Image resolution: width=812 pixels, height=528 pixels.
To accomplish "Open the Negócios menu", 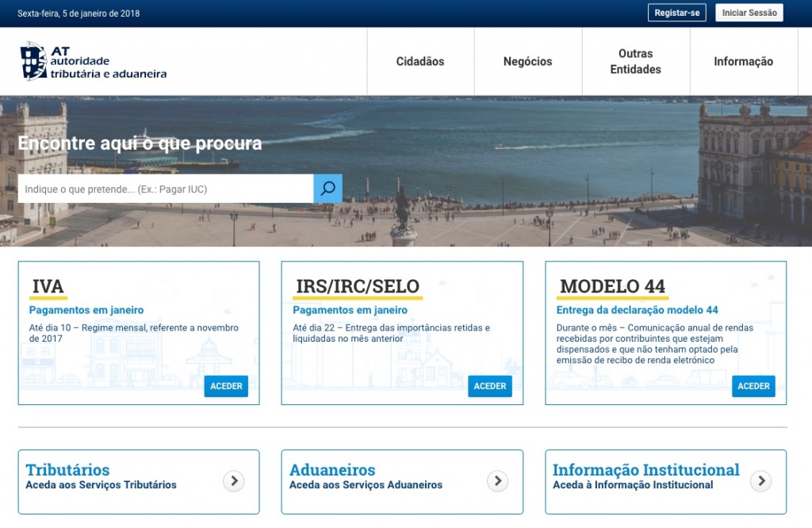I will (x=527, y=61).
